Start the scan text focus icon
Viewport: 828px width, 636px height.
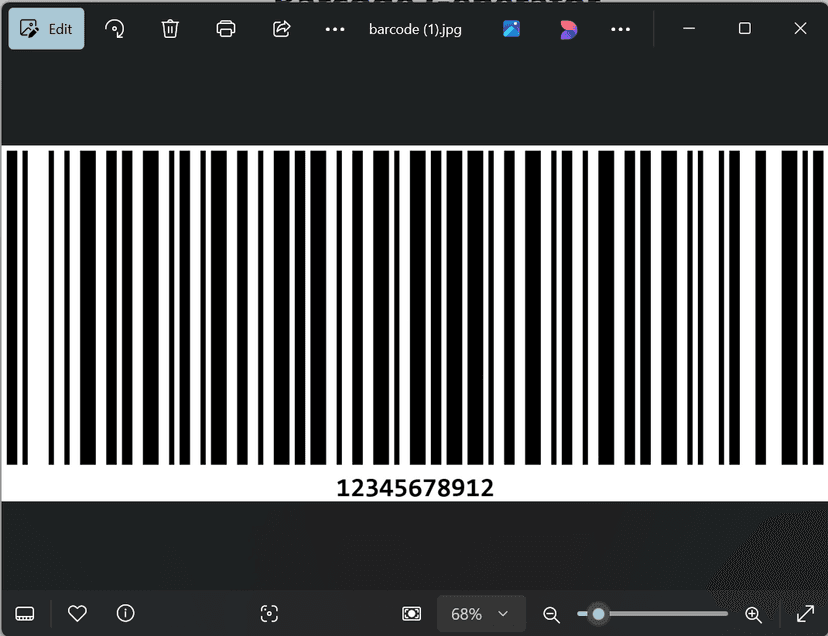point(269,614)
